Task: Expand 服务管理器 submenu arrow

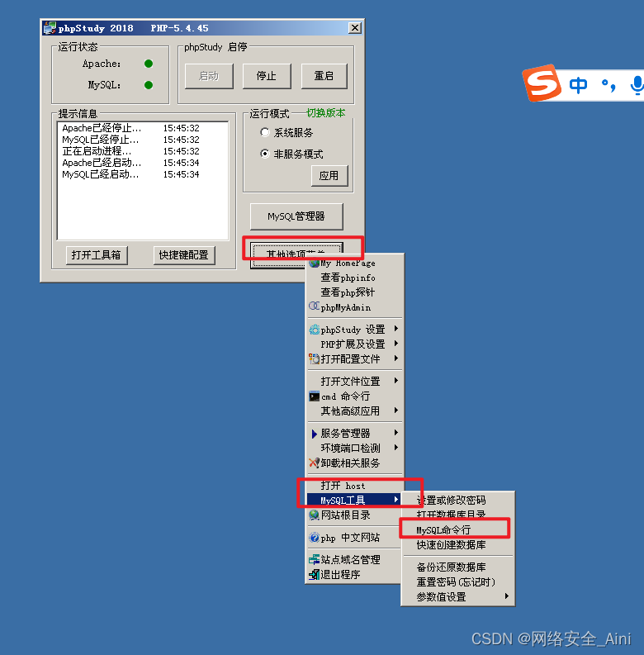Action: (396, 433)
